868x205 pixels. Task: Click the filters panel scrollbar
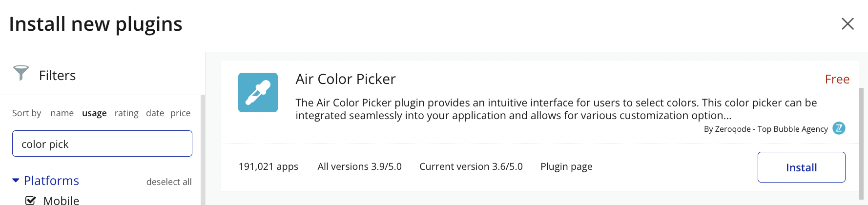[203, 151]
